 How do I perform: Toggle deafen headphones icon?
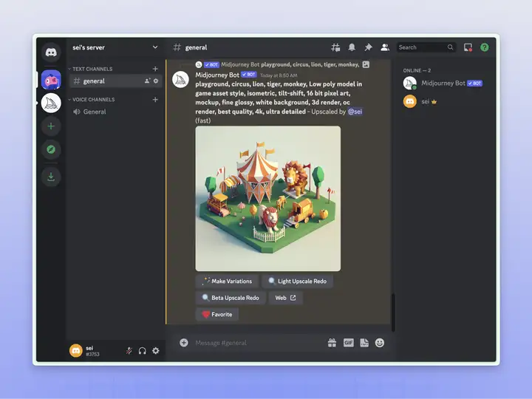click(142, 350)
